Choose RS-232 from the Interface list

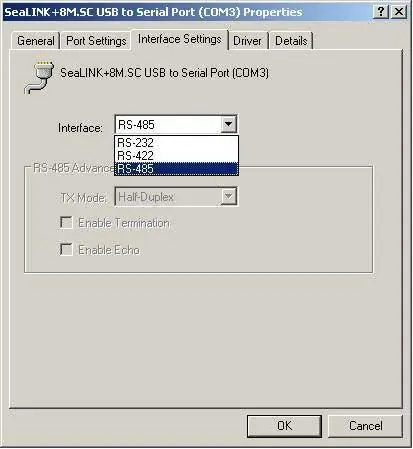176,143
